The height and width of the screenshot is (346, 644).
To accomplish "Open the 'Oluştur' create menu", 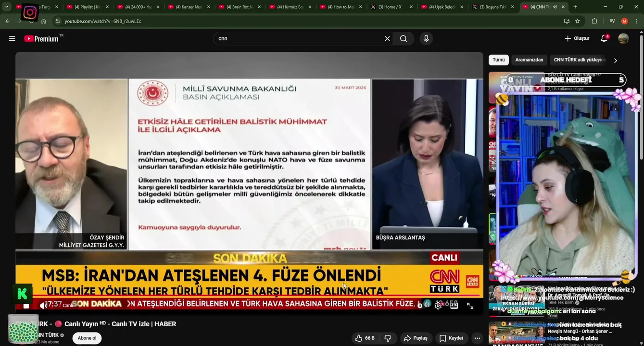I will [x=577, y=38].
